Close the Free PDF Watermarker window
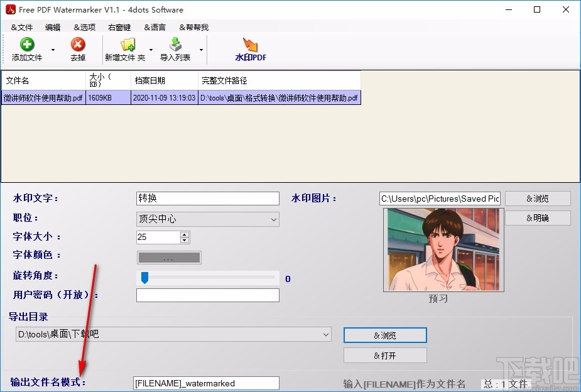The width and height of the screenshot is (581, 392). pos(566,9)
